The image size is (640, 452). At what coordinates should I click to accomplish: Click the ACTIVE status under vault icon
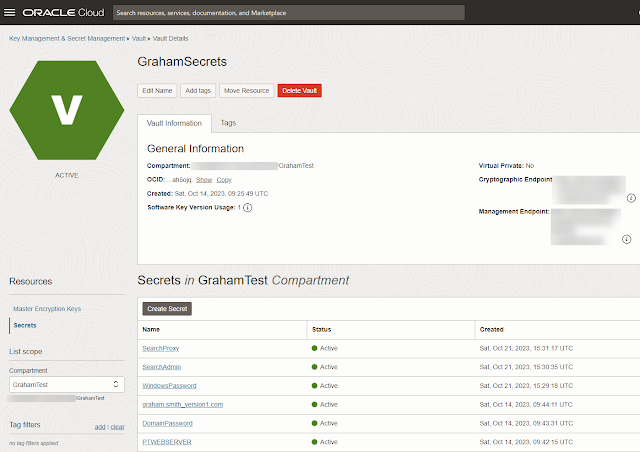pyautogui.click(x=67, y=175)
